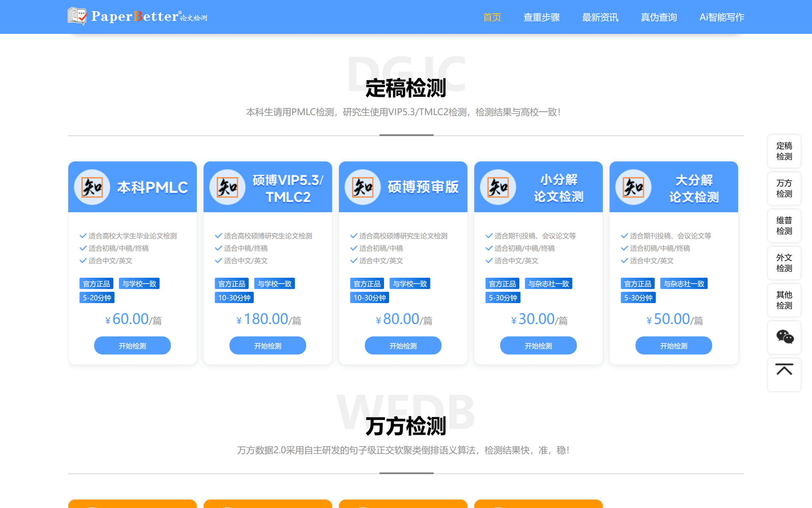Click the 硕博预审版 card title
The image size is (812, 508).
423,187
